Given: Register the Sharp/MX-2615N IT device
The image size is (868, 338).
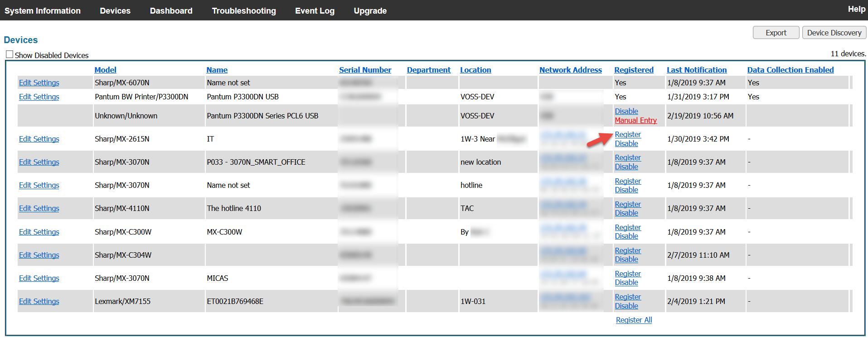Looking at the screenshot, I should coord(627,135).
